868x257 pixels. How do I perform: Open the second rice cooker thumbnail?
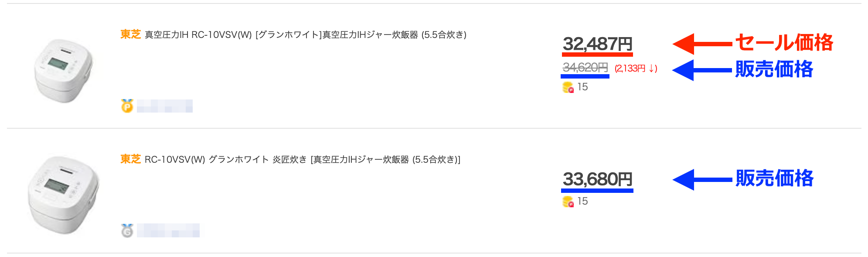pyautogui.click(x=64, y=194)
